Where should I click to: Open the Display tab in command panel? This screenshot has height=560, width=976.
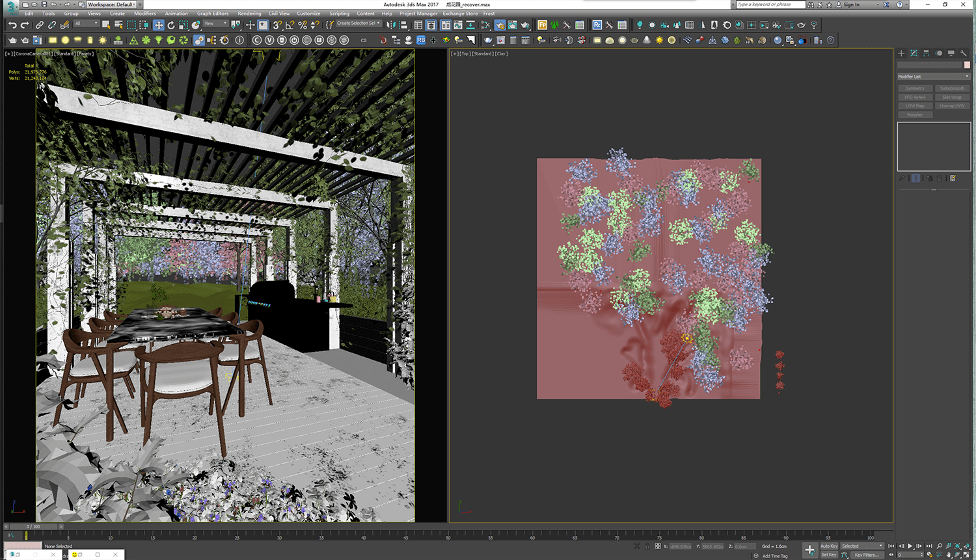pyautogui.click(x=951, y=53)
